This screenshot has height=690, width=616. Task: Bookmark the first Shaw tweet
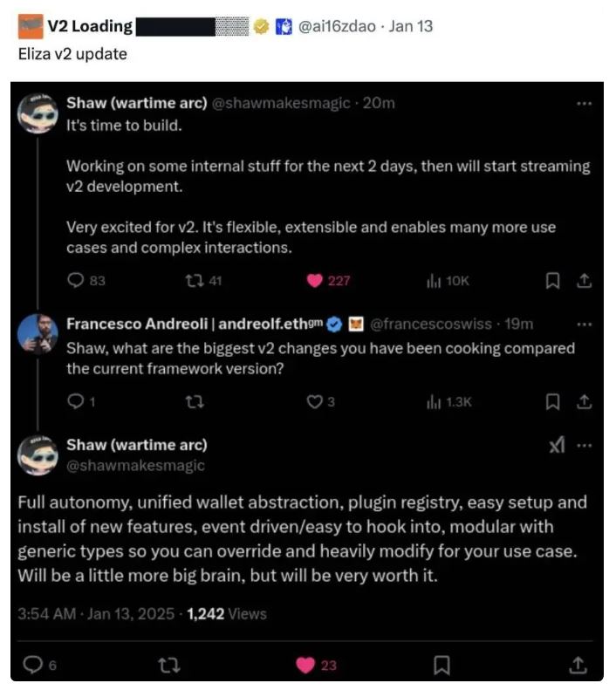click(551, 281)
